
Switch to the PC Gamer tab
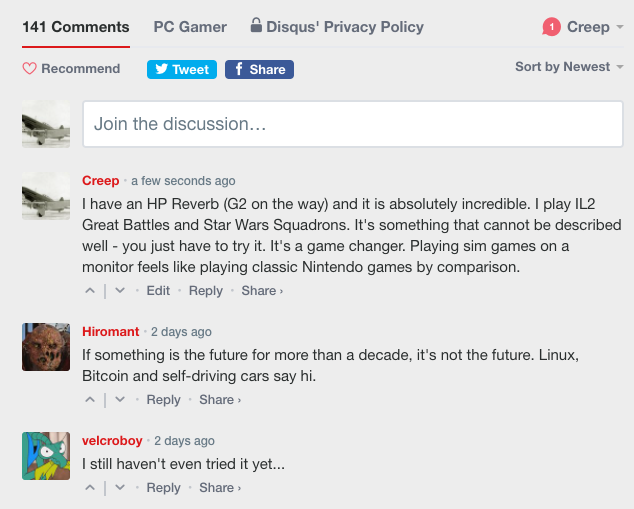pyautogui.click(x=190, y=27)
